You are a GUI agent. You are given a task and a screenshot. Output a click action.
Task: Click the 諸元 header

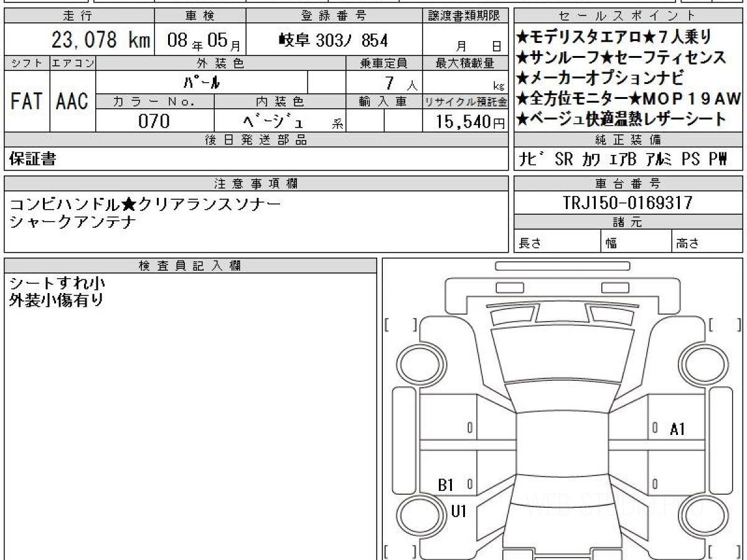pos(629,222)
